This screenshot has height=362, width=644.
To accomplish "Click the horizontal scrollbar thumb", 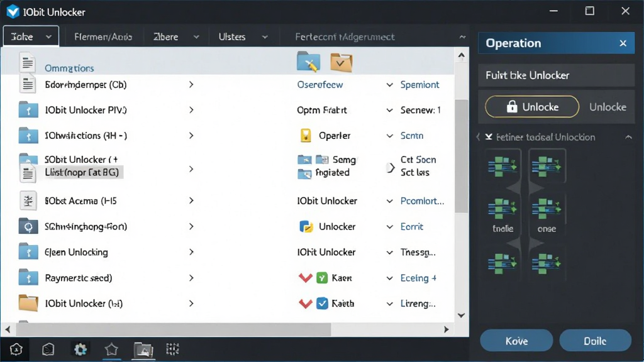I will [174, 329].
